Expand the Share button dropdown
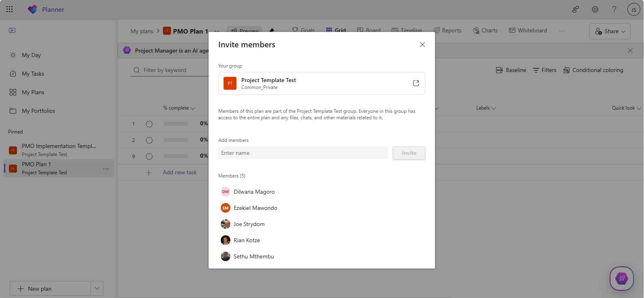The image size is (644, 298). tap(623, 32)
